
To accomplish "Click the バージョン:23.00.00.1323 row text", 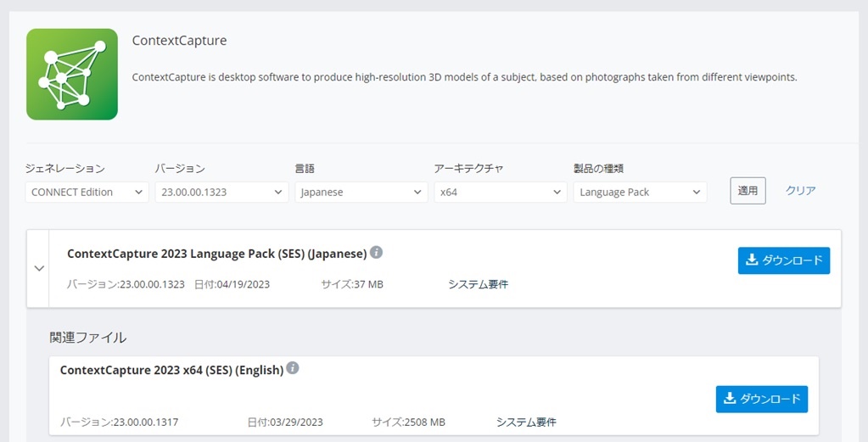I will tap(126, 284).
